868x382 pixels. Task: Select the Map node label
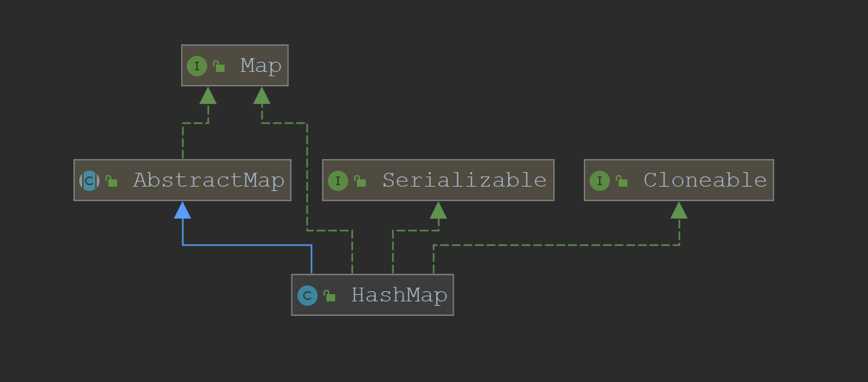[261, 66]
